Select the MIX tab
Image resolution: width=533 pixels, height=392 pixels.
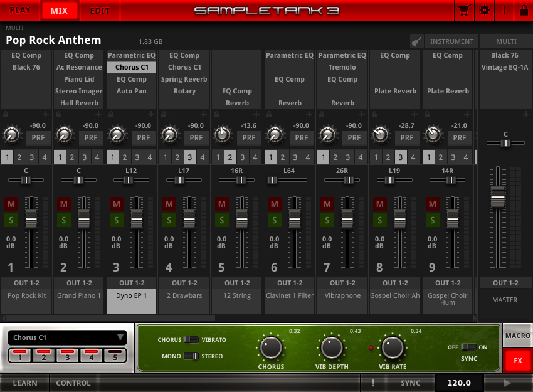tap(60, 11)
